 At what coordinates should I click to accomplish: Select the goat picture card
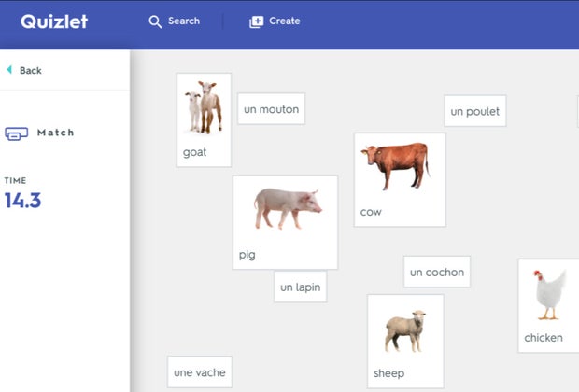(204, 119)
